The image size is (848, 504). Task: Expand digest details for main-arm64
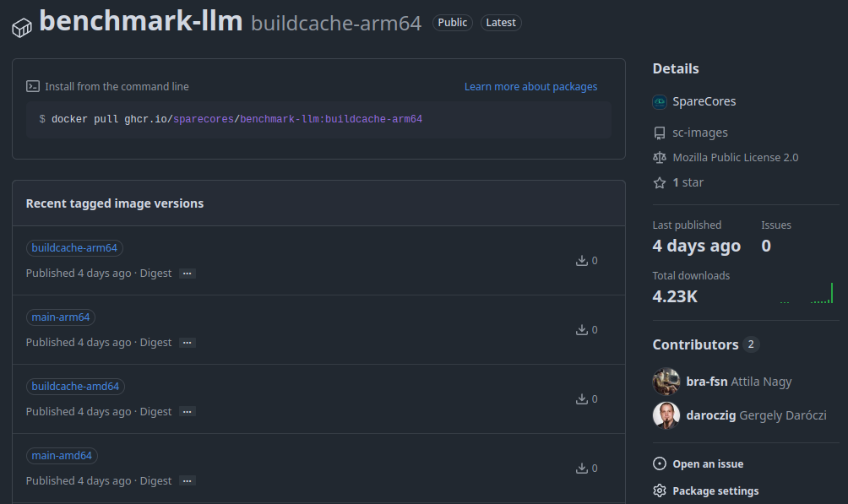click(188, 343)
